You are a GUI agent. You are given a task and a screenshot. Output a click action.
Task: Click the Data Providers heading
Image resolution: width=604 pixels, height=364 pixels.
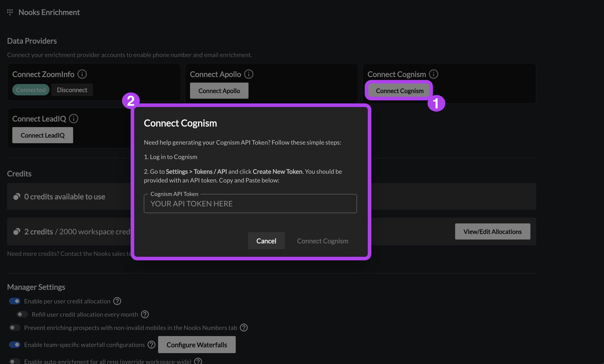32,41
